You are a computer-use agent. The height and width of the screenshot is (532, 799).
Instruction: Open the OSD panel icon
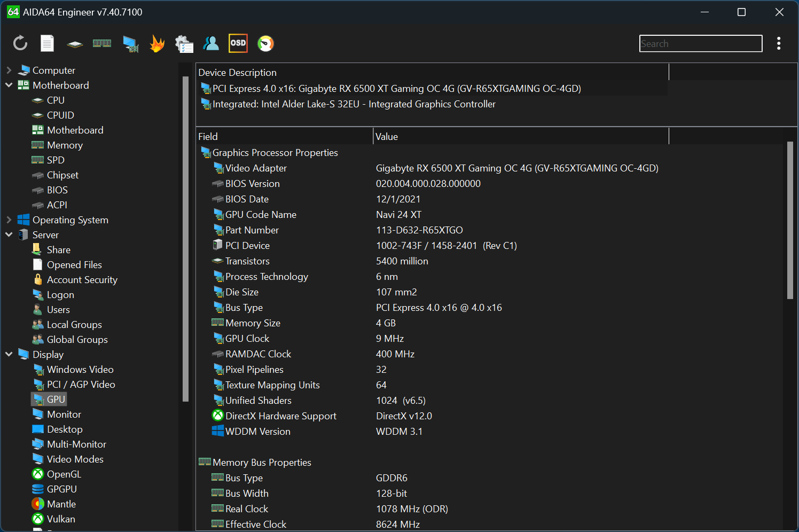(x=238, y=43)
